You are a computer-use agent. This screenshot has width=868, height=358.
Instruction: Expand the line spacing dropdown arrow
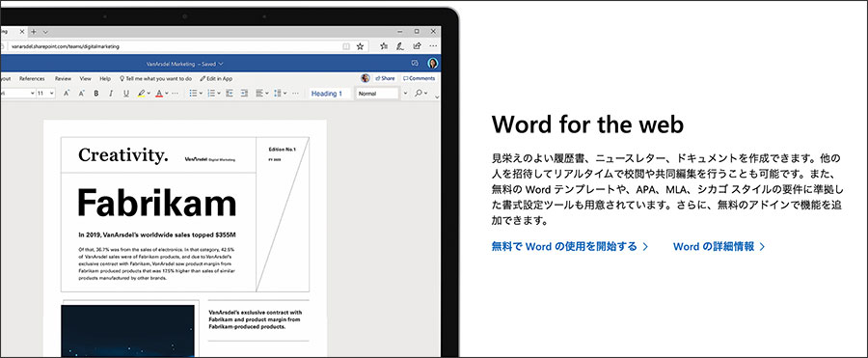(285, 94)
